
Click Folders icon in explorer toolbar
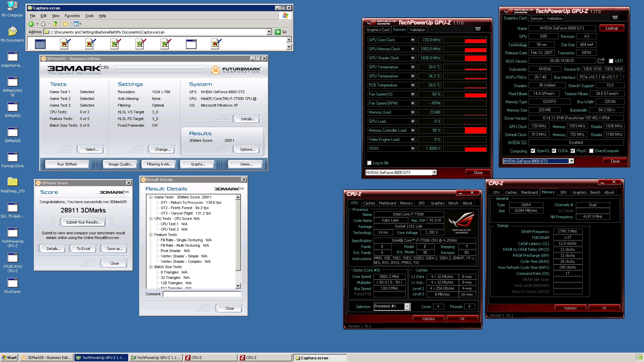tap(66, 24)
